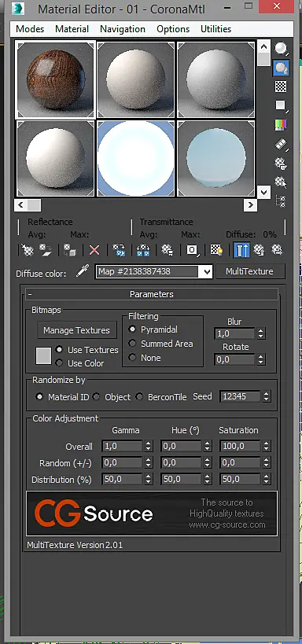Toggle the checkered Background icon
Viewport: 302px width, 644px height.
coord(281,86)
